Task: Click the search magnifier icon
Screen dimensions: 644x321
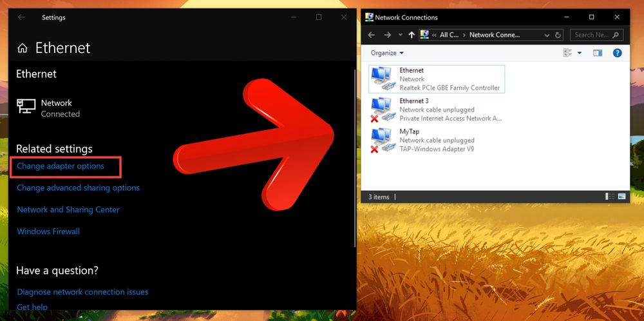Action: 615,35
